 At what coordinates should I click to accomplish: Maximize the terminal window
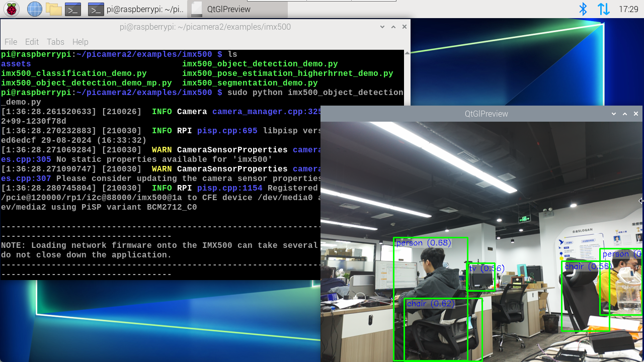pyautogui.click(x=393, y=27)
